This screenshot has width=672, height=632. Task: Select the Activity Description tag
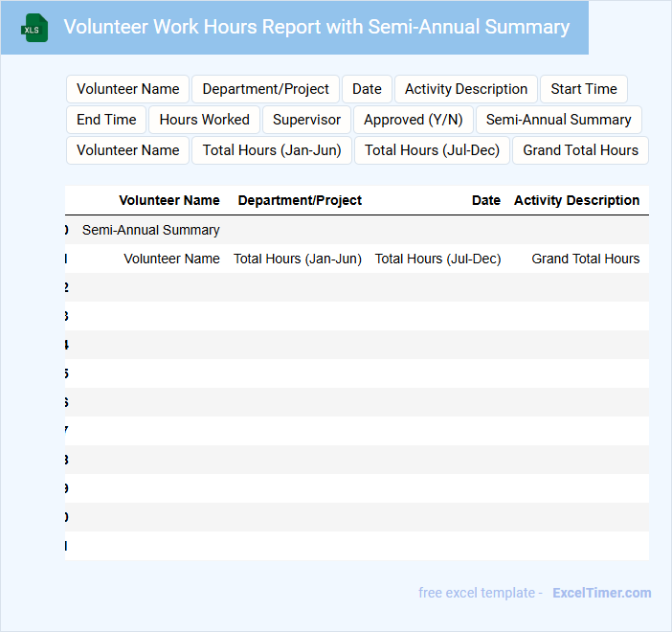tap(466, 89)
